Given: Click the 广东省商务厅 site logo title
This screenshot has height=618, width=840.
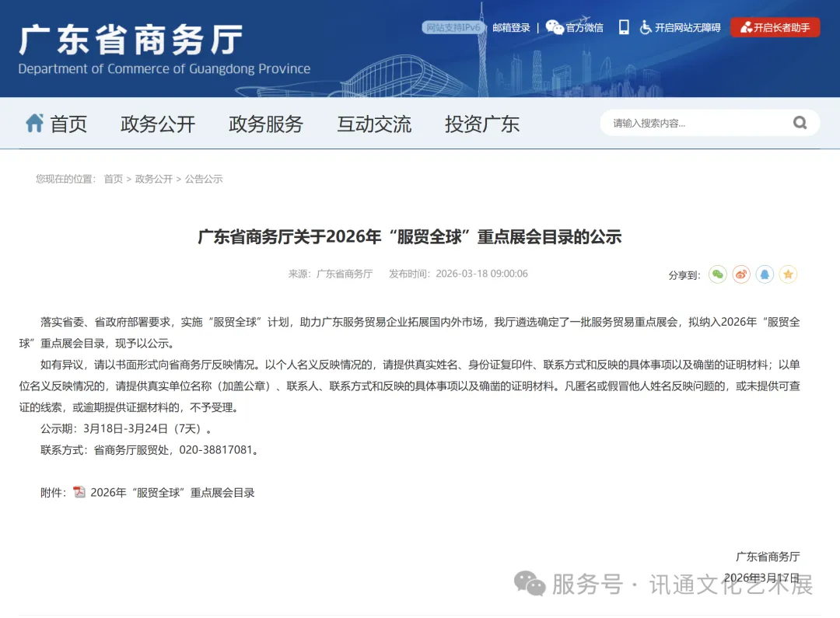Looking at the screenshot, I should pos(131,40).
